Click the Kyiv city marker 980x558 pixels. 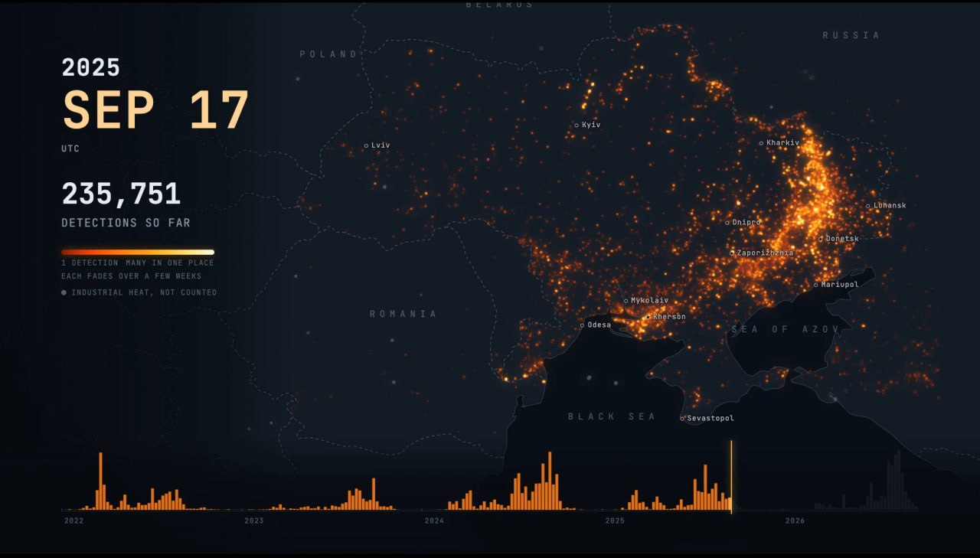(577, 125)
